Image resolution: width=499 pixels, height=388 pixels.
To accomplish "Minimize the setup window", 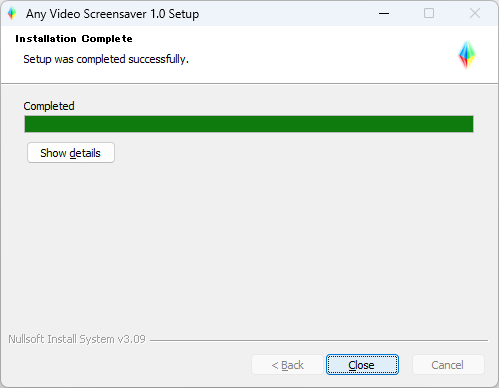I will (384, 14).
